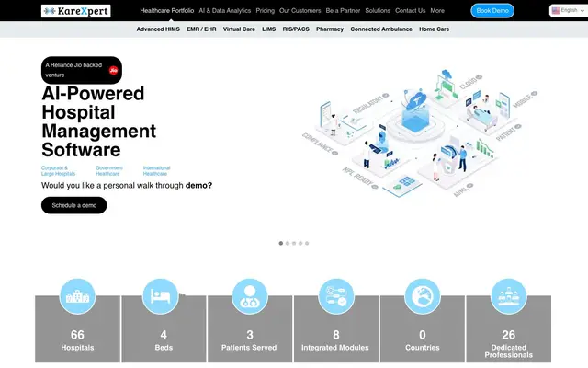Open the Solutions menu

tap(378, 10)
